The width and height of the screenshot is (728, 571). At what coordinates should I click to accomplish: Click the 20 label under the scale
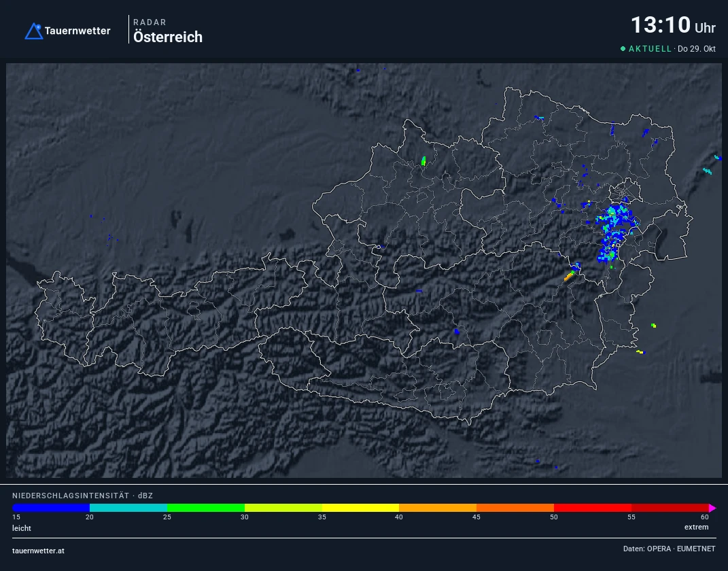90,517
